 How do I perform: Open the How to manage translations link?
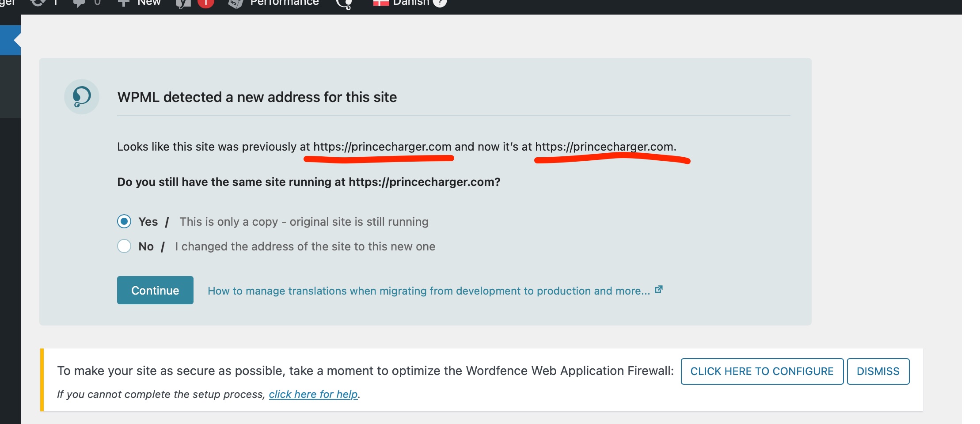point(435,291)
